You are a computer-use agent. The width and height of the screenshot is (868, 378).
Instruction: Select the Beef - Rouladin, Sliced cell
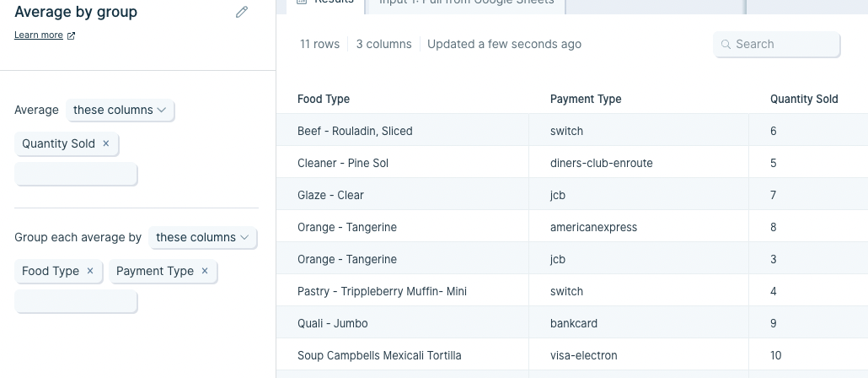pyautogui.click(x=403, y=132)
